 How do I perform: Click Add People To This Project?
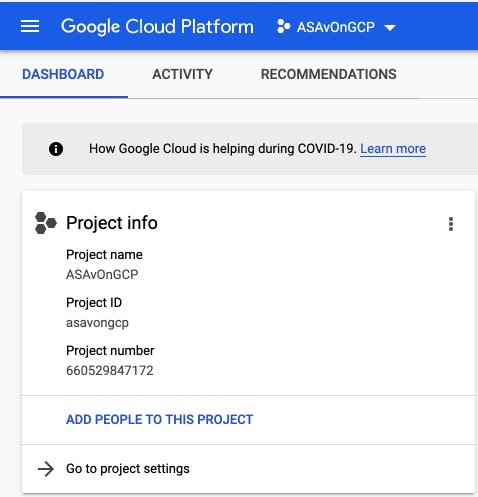pos(160,419)
